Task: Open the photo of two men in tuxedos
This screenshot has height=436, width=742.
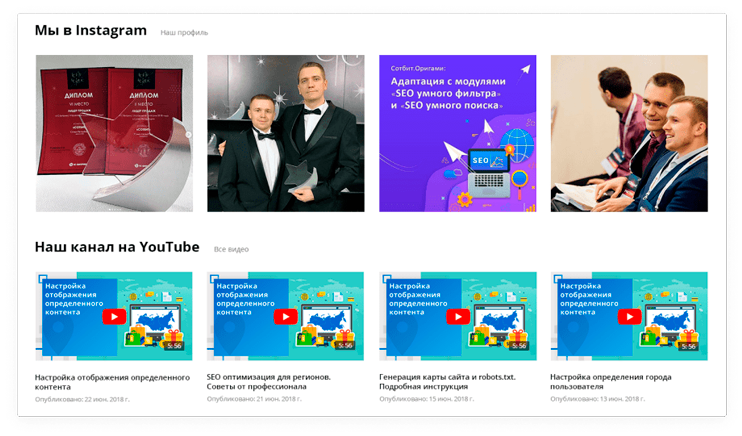Action: coord(286,133)
